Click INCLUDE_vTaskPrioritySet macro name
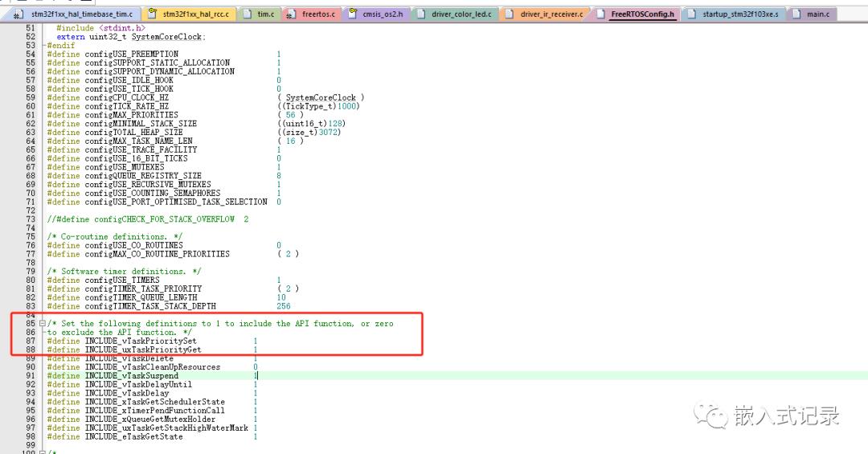868x454 pixels. 141,341
